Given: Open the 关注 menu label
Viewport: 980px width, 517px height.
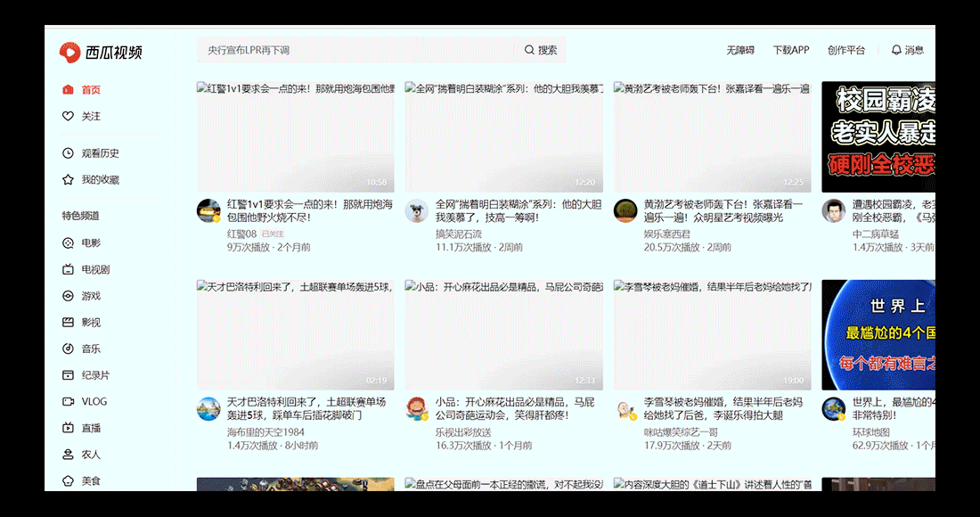Looking at the screenshot, I should click(x=91, y=116).
